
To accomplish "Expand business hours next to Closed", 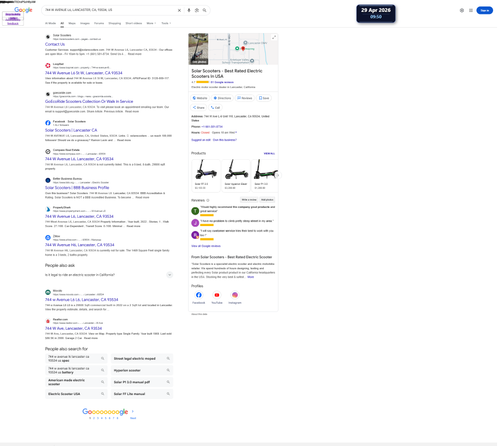I will pyautogui.click(x=236, y=133).
